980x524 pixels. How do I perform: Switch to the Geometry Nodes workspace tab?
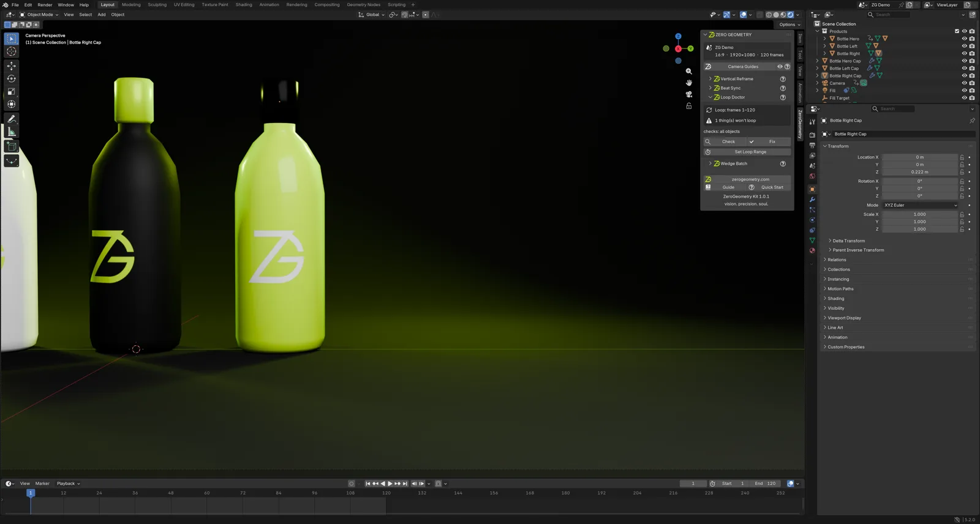pos(363,5)
